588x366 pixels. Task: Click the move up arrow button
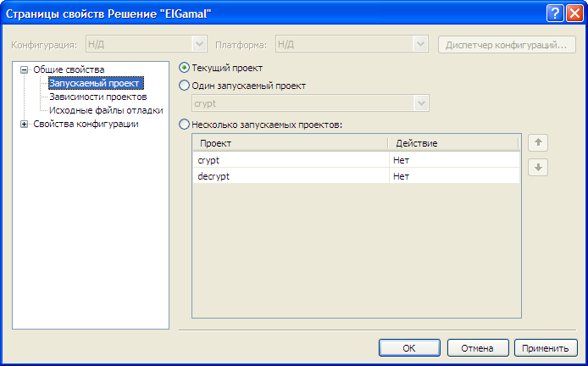coord(538,143)
